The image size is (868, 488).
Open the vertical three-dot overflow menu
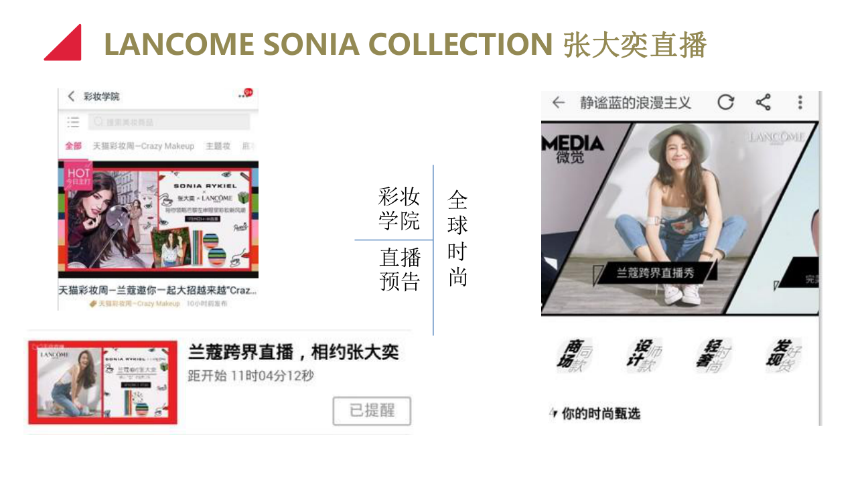point(800,102)
